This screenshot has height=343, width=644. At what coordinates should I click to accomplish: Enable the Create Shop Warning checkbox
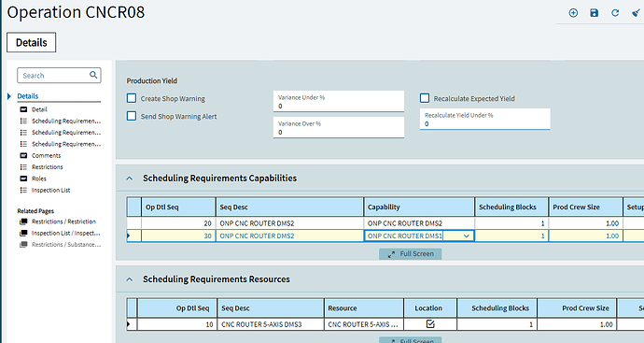point(132,98)
